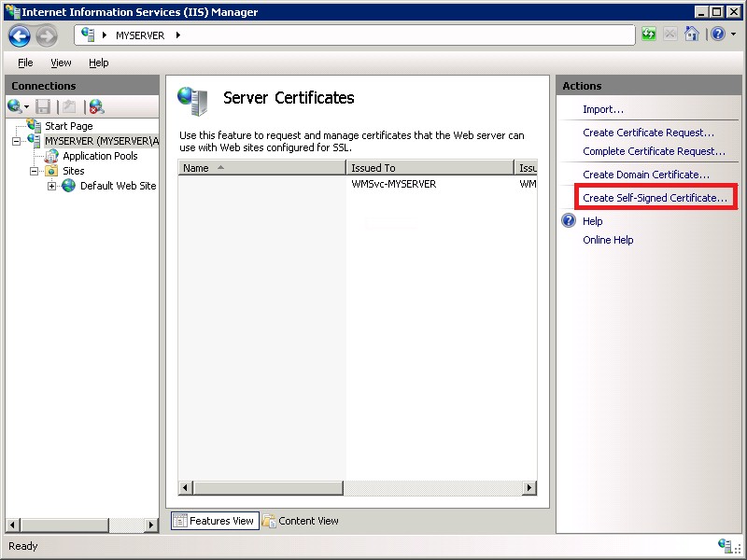Click Create Domain Certificate... link

pyautogui.click(x=646, y=175)
